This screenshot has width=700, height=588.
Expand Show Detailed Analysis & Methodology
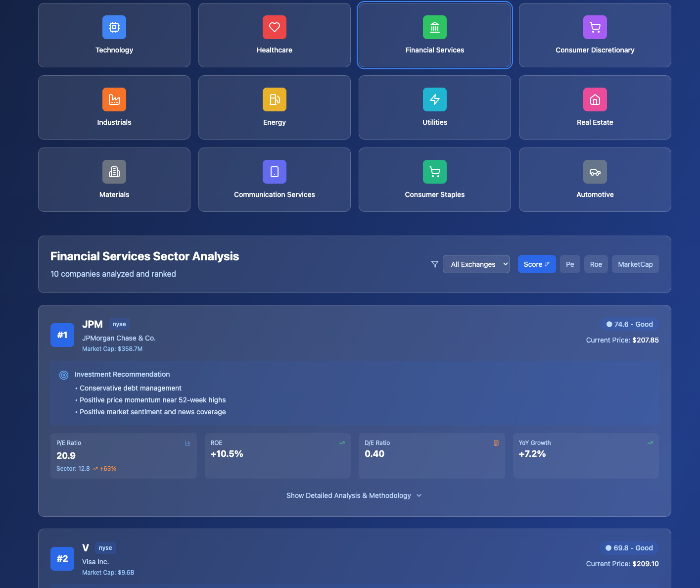(x=354, y=495)
